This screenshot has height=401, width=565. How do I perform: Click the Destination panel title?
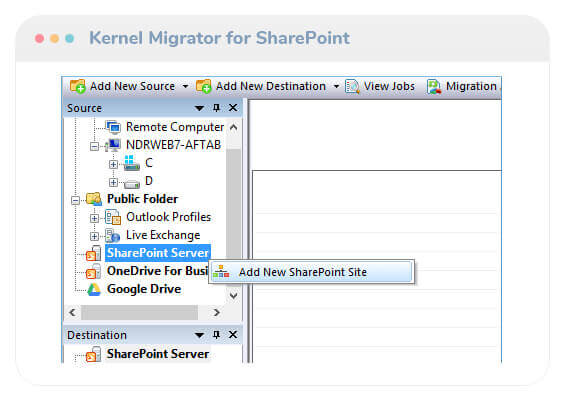pyautogui.click(x=97, y=335)
